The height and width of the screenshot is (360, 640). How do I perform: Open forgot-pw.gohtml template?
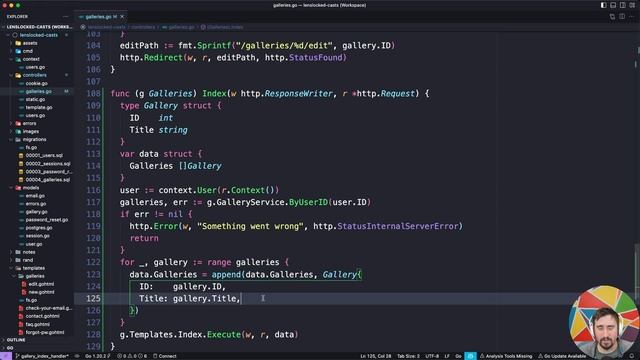pyautogui.click(x=44, y=332)
